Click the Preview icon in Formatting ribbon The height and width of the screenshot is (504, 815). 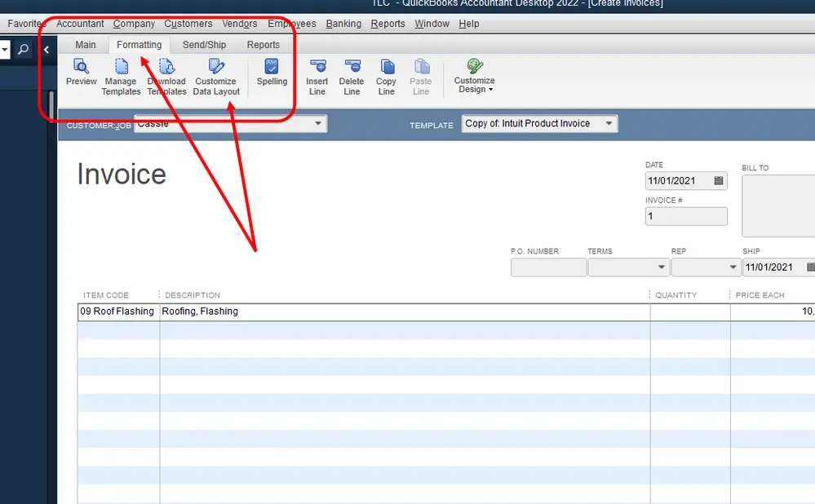click(x=81, y=67)
